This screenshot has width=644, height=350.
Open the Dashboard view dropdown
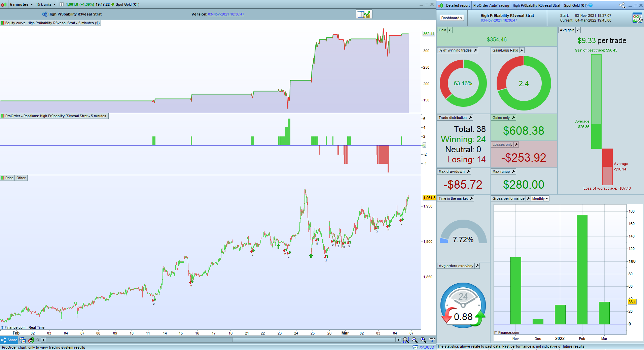(x=452, y=18)
